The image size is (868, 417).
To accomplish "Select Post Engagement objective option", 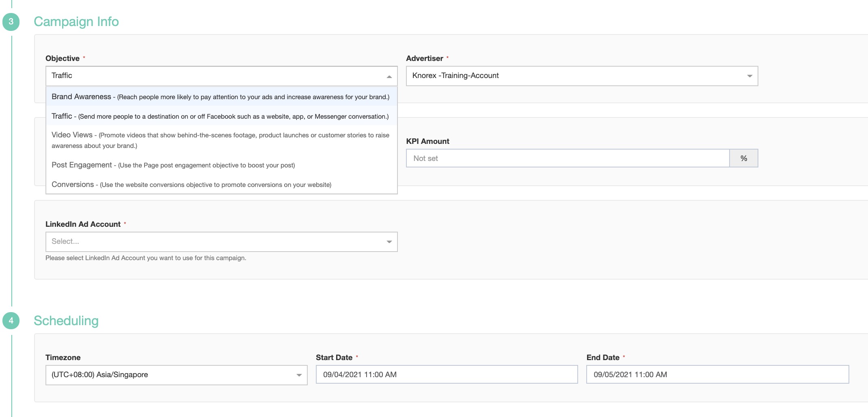I will [x=173, y=165].
